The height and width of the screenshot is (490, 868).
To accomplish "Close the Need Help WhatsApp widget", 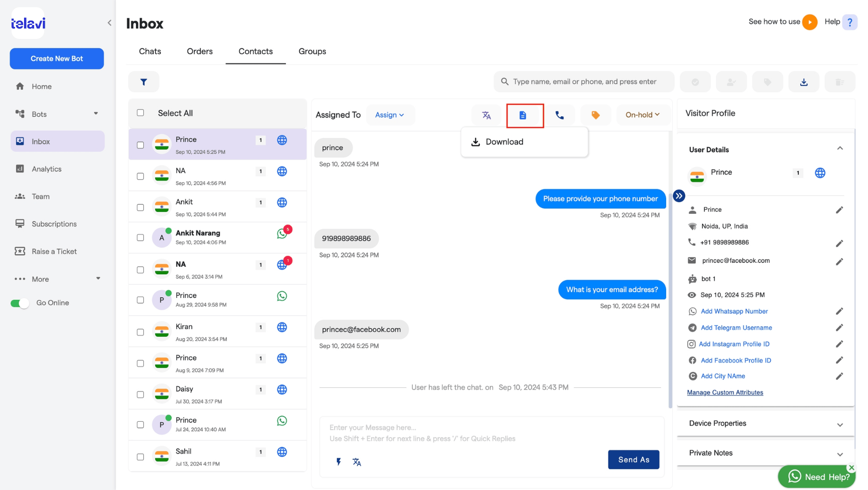I will pos(851,467).
